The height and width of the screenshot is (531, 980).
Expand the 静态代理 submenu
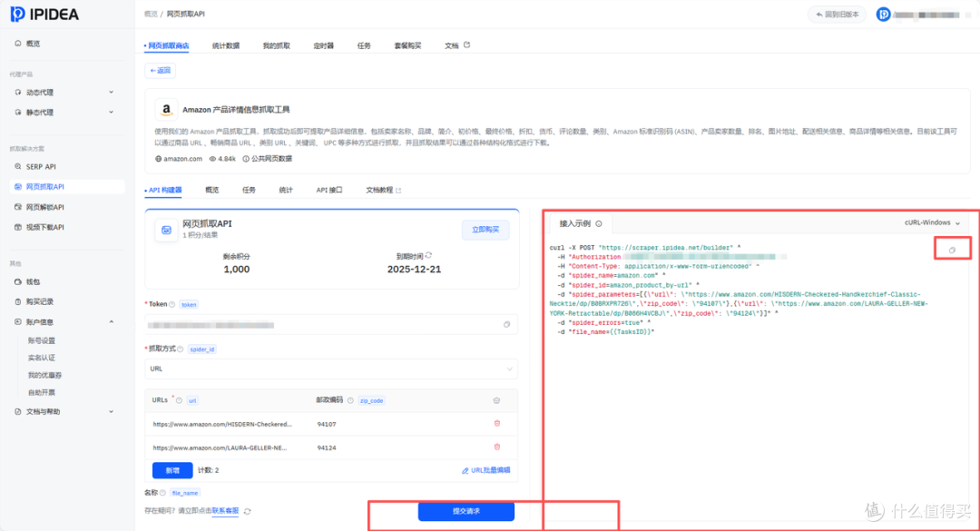pos(112,113)
